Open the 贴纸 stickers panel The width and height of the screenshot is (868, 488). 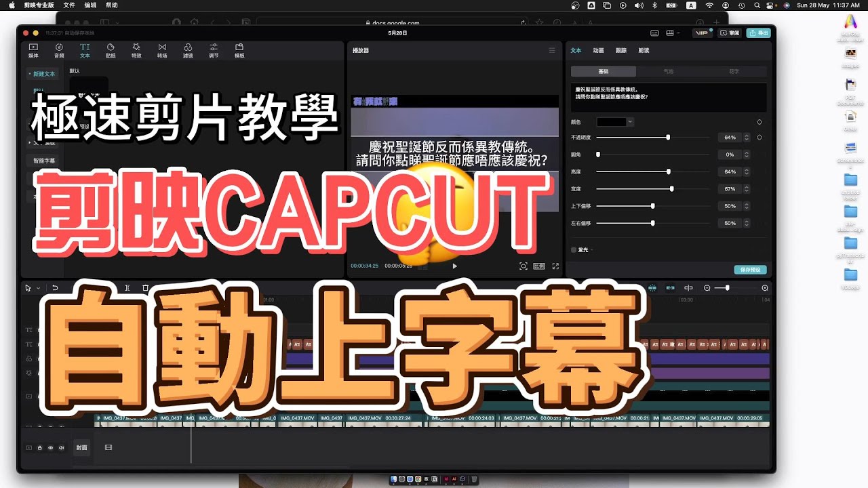(111, 51)
